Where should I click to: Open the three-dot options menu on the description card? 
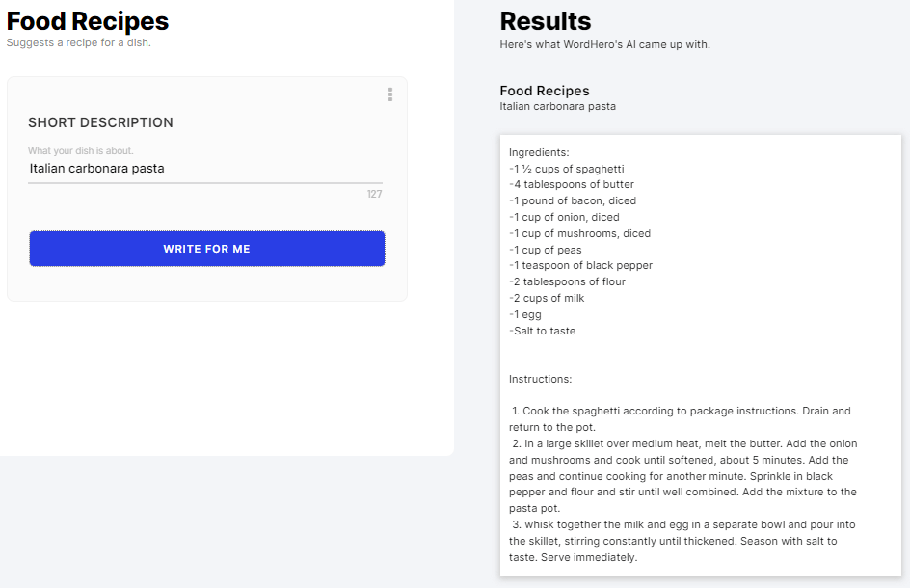click(x=389, y=94)
